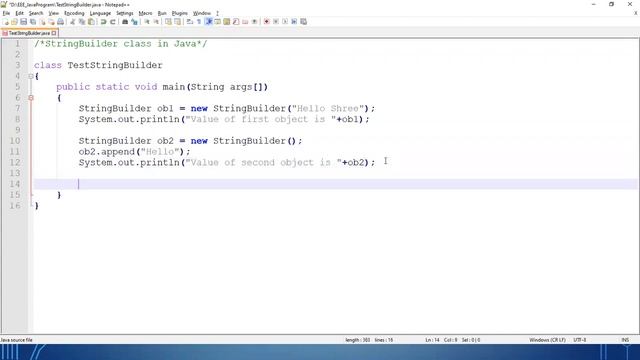Click Java source file status label
640x360 pixels.
16,340
